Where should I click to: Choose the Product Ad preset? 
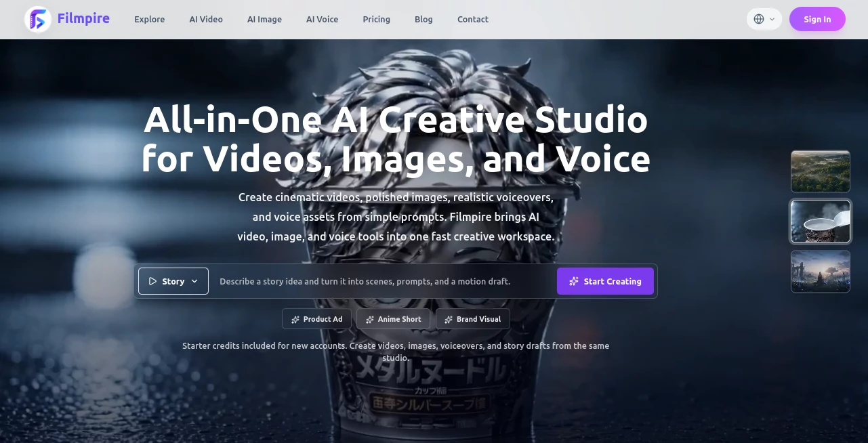point(316,319)
